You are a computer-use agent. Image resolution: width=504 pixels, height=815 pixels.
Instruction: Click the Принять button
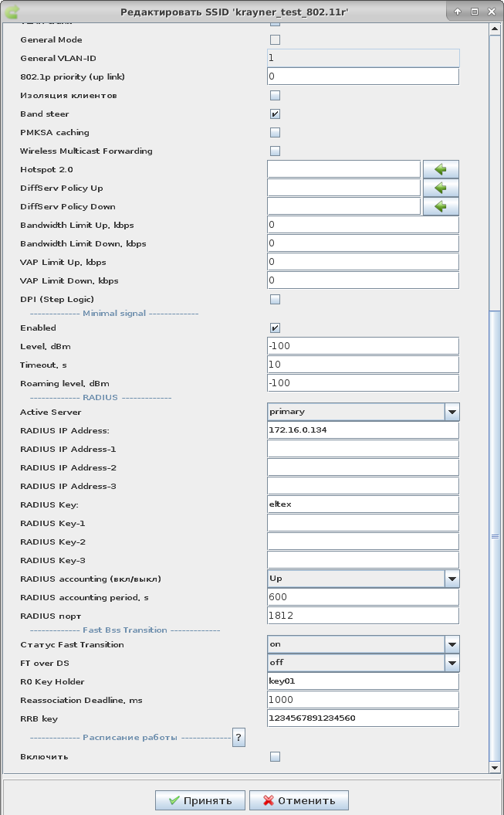point(200,800)
